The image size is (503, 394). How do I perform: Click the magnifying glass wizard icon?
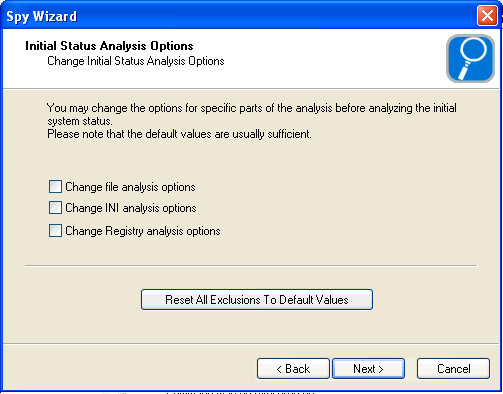[x=470, y=59]
